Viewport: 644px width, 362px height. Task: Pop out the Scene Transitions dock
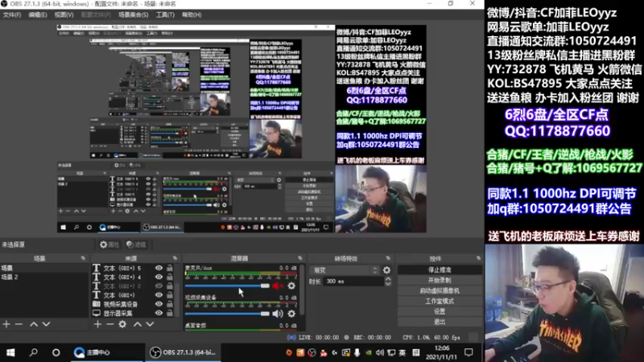[388, 258]
